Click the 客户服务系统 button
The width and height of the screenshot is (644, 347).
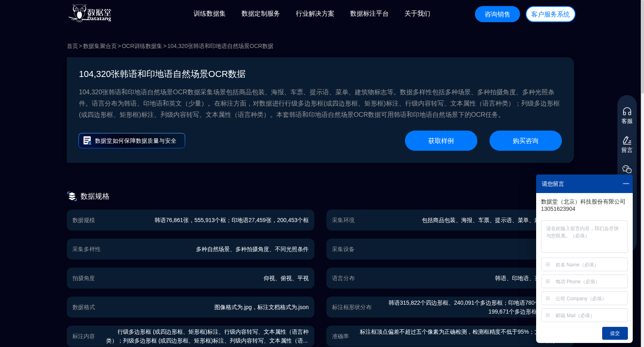[551, 14]
